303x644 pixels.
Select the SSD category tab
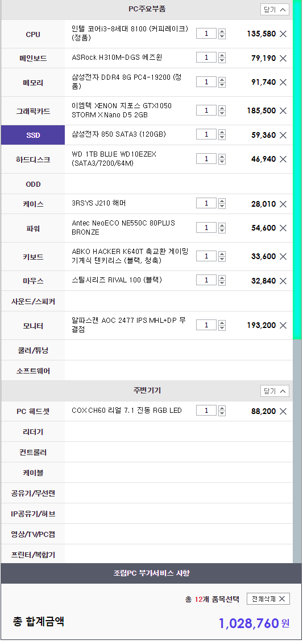click(x=33, y=135)
